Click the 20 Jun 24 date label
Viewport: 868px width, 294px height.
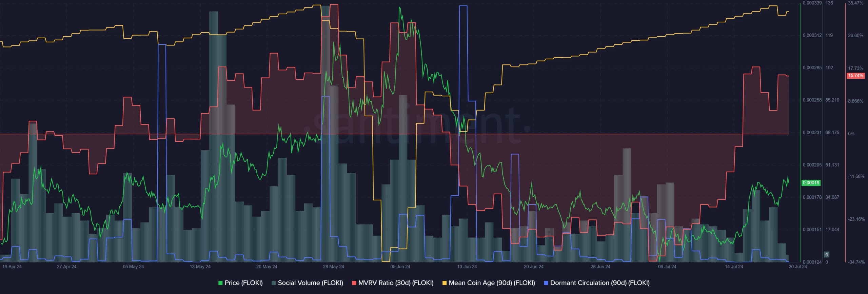pyautogui.click(x=534, y=267)
